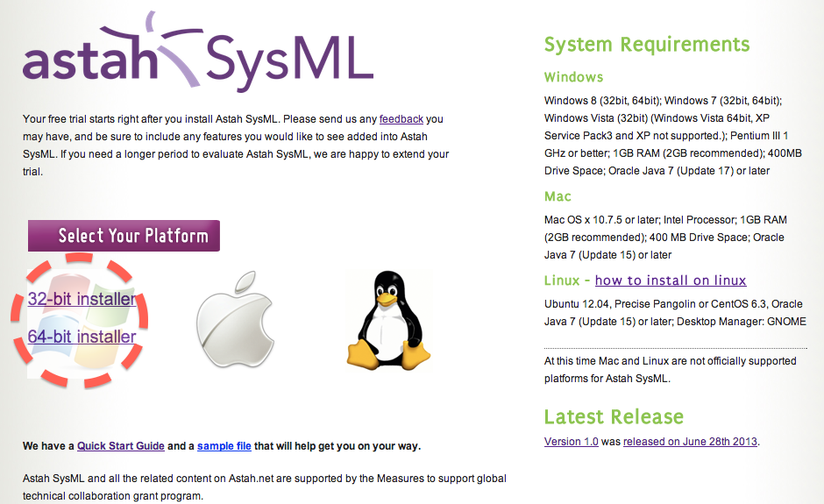Download the sample file
The height and width of the screenshot is (504, 824).
(x=224, y=446)
